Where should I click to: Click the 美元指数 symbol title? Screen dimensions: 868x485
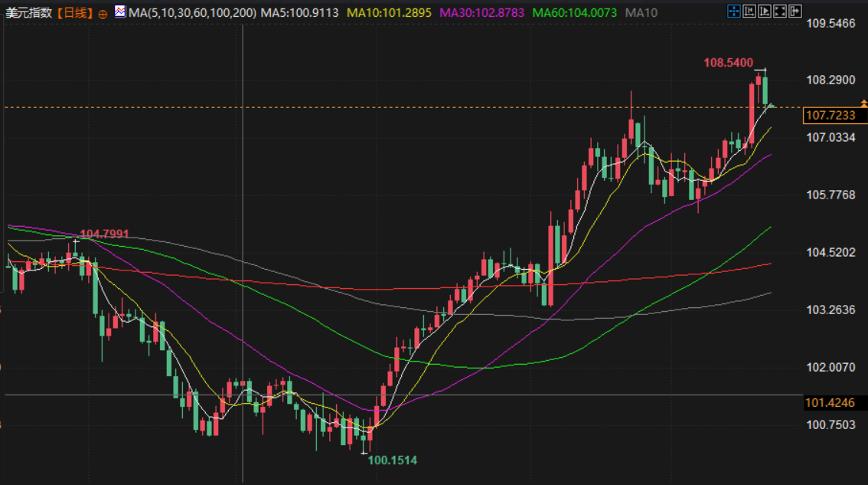29,13
